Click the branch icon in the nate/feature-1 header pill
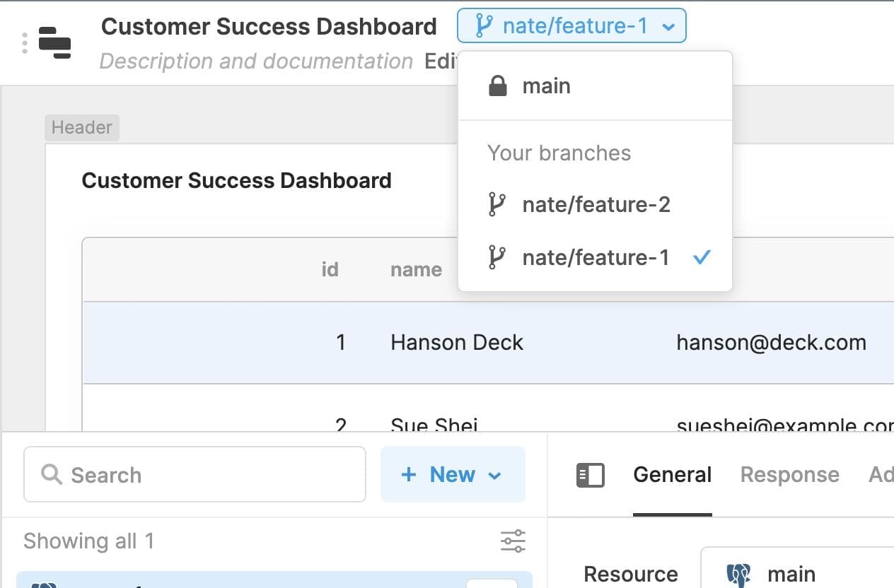The width and height of the screenshot is (894, 588). [484, 25]
